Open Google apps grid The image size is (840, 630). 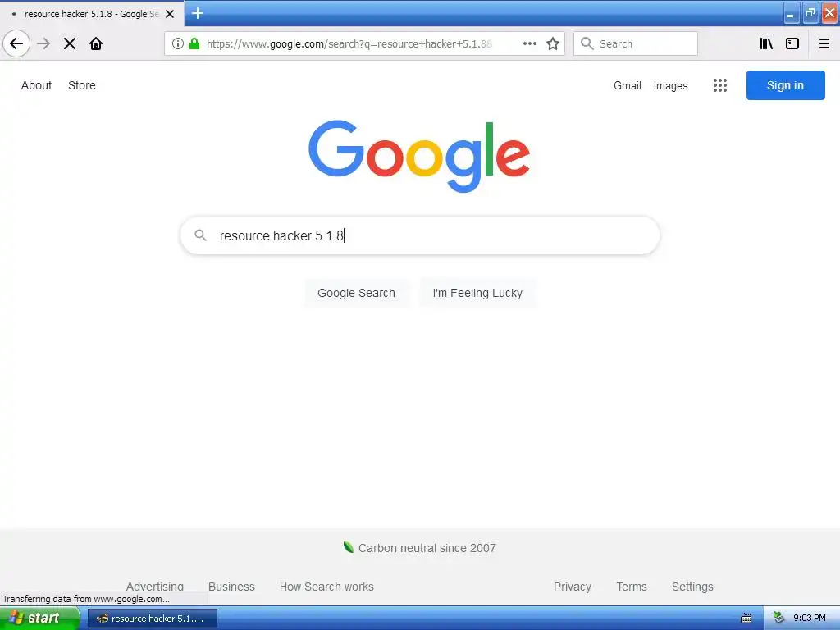click(720, 85)
